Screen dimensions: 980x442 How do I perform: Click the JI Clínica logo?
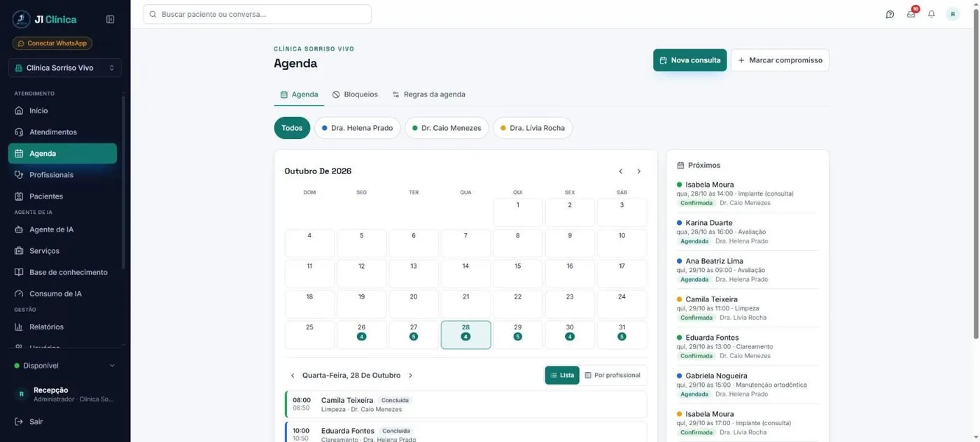[45, 20]
